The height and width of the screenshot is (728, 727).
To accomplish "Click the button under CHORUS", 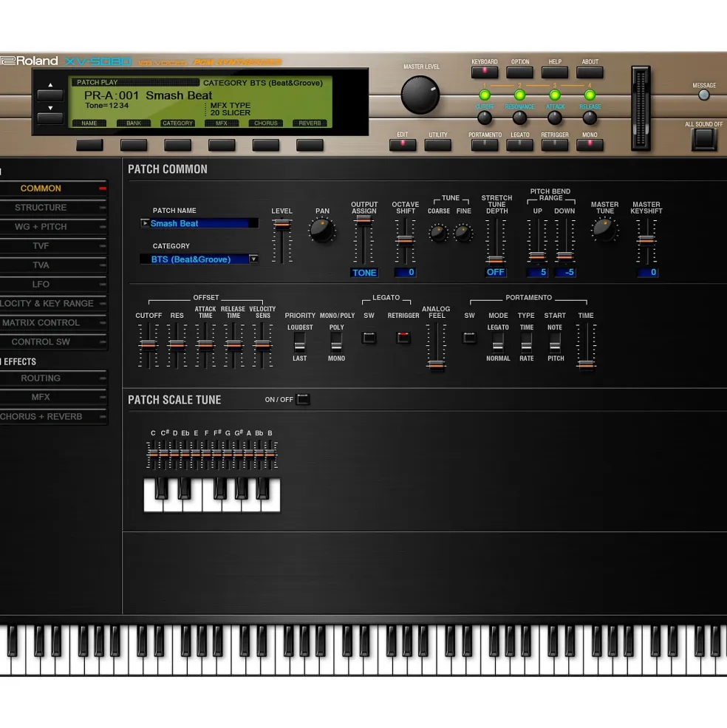I will [x=266, y=146].
